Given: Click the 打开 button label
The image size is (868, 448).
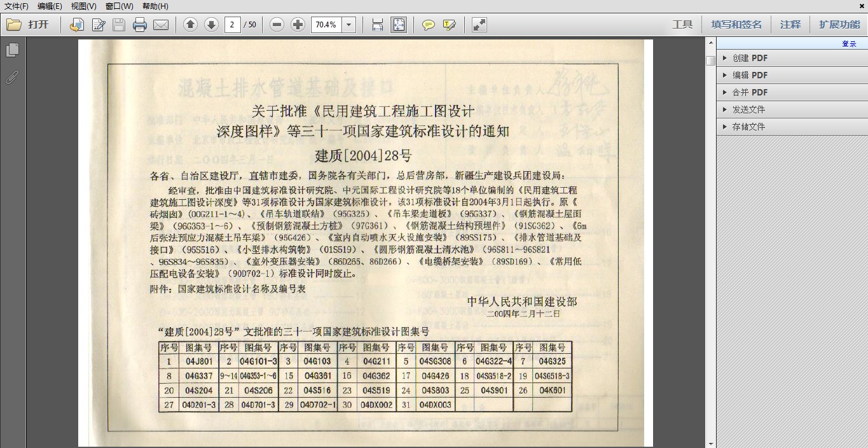Looking at the screenshot, I should [38, 25].
